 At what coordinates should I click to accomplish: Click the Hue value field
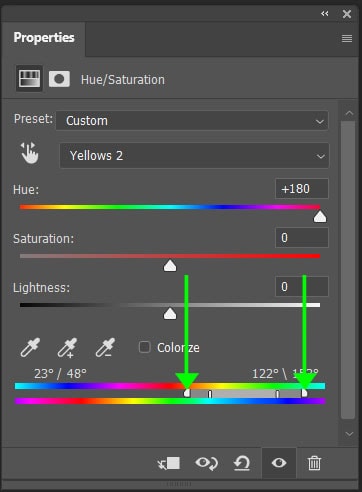tap(302, 189)
